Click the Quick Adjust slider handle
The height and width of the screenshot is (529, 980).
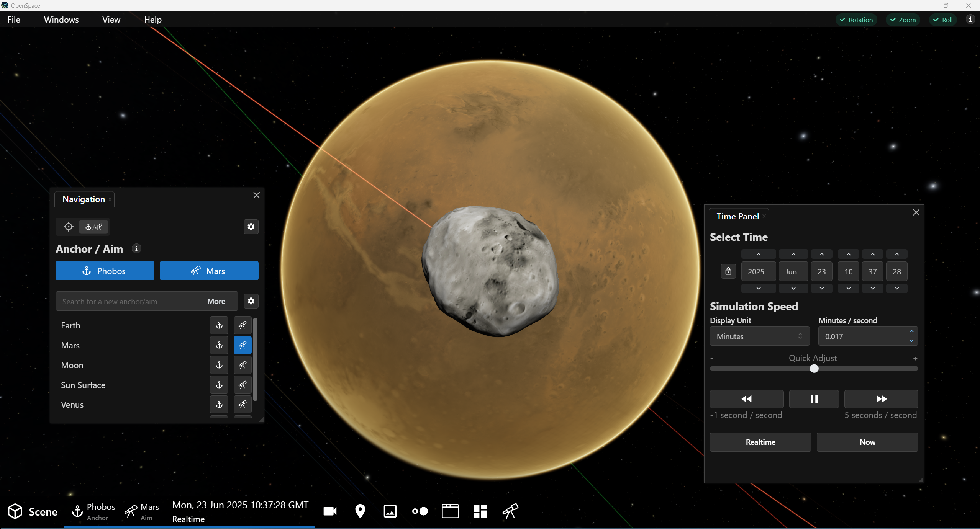point(814,368)
